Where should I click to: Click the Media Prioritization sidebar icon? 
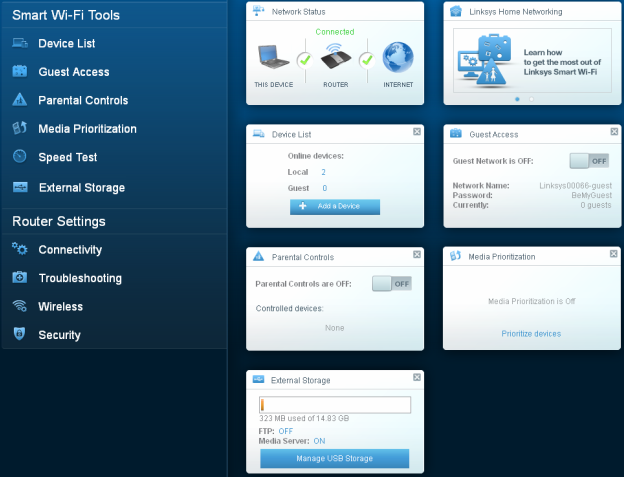[20, 128]
